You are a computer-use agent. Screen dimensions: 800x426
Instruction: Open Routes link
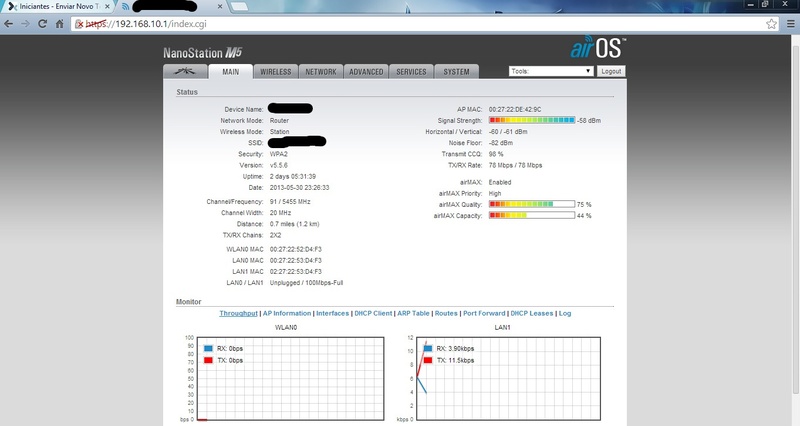tap(446, 313)
